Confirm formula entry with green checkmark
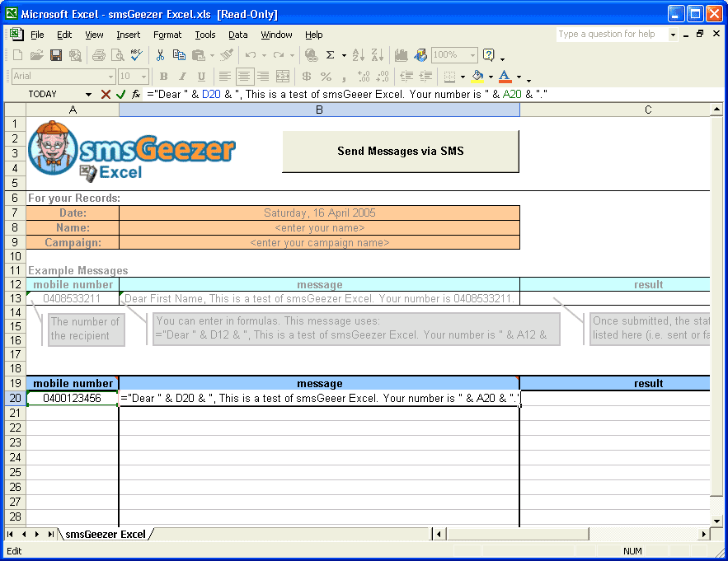728x561 pixels. (x=120, y=94)
